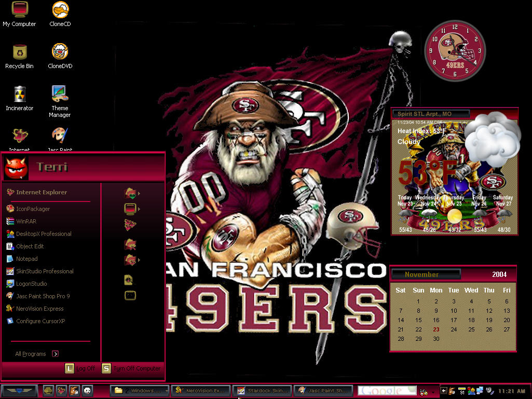532x399 pixels.
Task: Click the Google search field in taskbar
Action: 387,391
